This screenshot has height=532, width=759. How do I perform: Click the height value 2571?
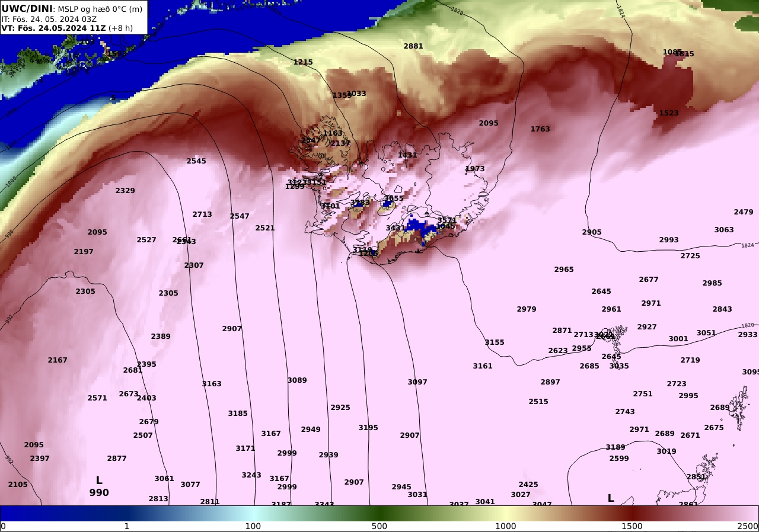click(97, 398)
